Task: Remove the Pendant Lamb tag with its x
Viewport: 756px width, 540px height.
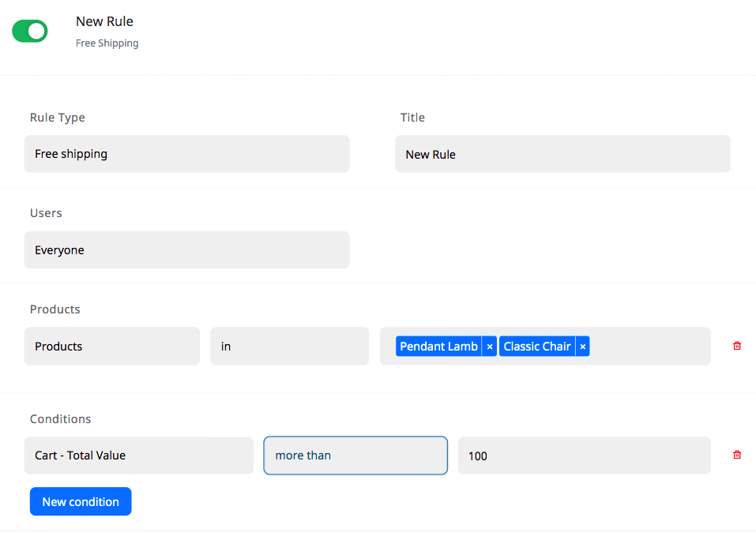Action: point(490,347)
